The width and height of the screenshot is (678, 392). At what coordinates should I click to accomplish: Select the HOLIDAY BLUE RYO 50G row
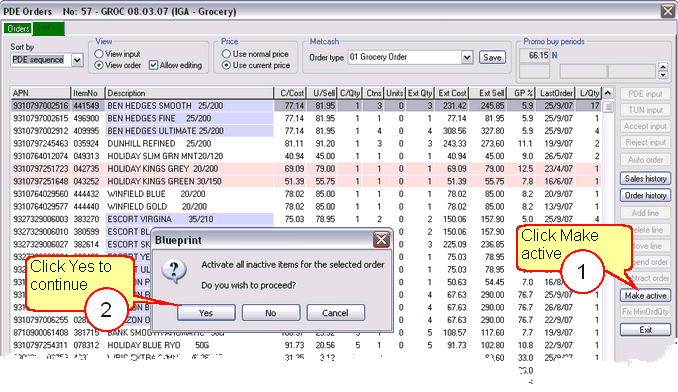(x=306, y=345)
